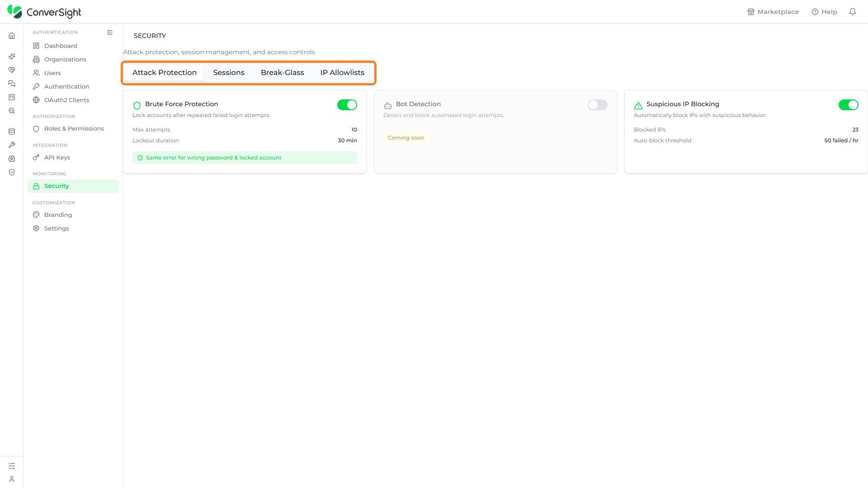Click the gear cog icon in the left rail
Image resolution: width=868 pixels, height=488 pixels.
[12, 159]
